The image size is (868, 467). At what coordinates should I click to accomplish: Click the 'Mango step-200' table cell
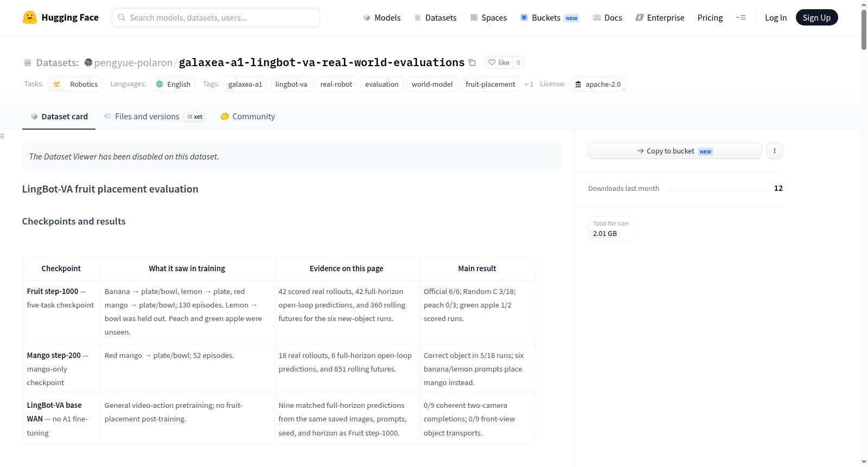61,369
